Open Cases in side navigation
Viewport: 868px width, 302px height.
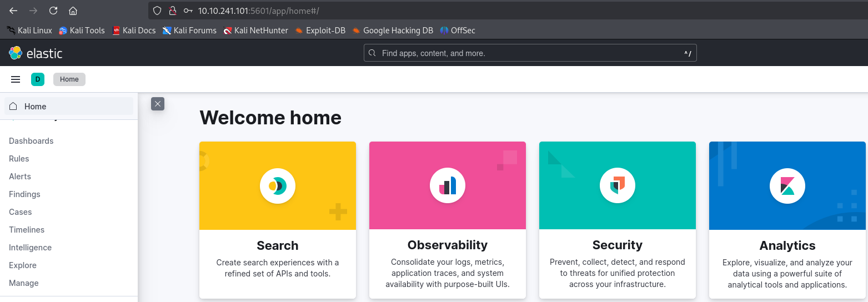tap(21, 212)
